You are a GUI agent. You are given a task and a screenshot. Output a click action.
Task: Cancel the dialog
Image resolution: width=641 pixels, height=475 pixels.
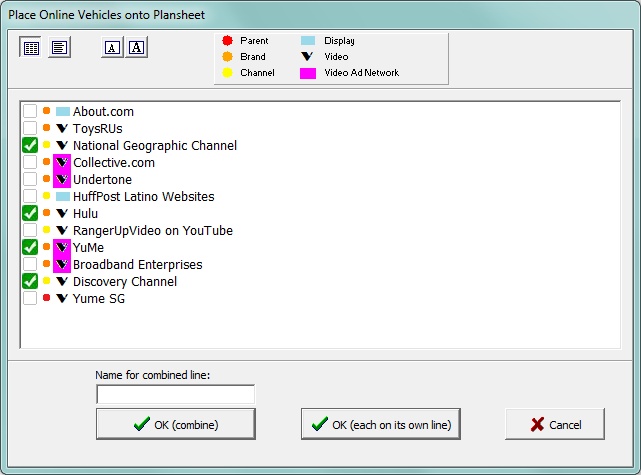pos(555,424)
